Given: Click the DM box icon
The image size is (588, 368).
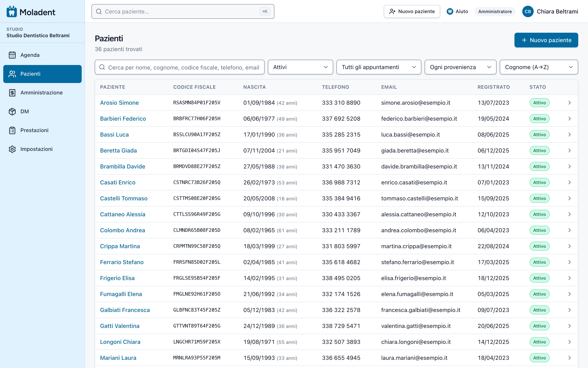Looking at the screenshot, I should 12,111.
